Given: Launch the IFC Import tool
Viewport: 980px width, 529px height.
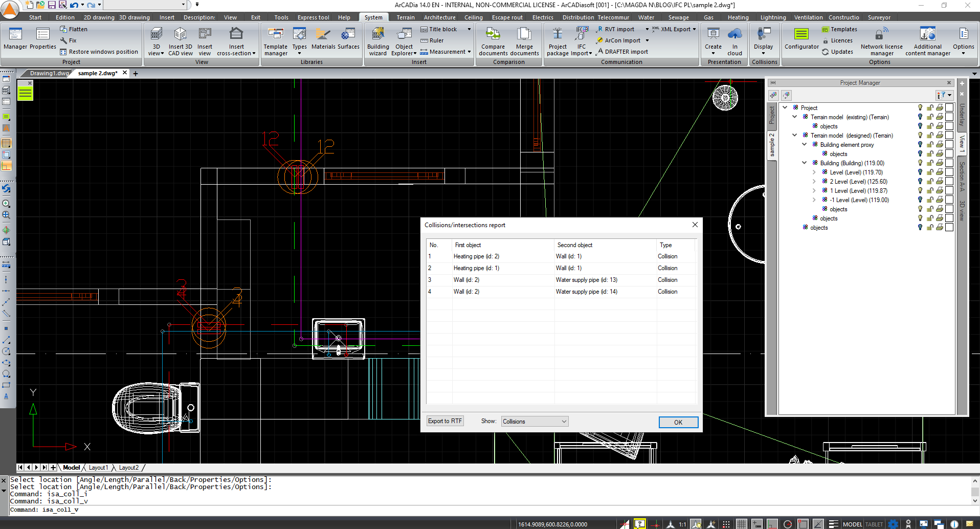Looking at the screenshot, I should [x=581, y=41].
